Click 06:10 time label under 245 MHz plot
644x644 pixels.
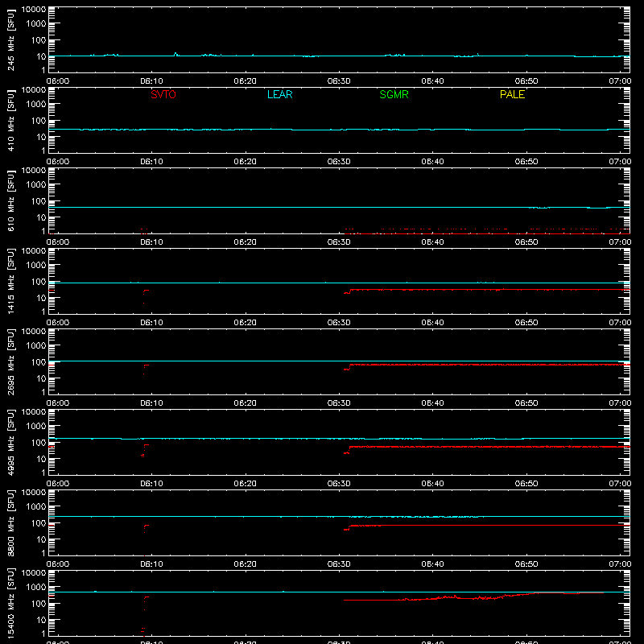point(151,81)
